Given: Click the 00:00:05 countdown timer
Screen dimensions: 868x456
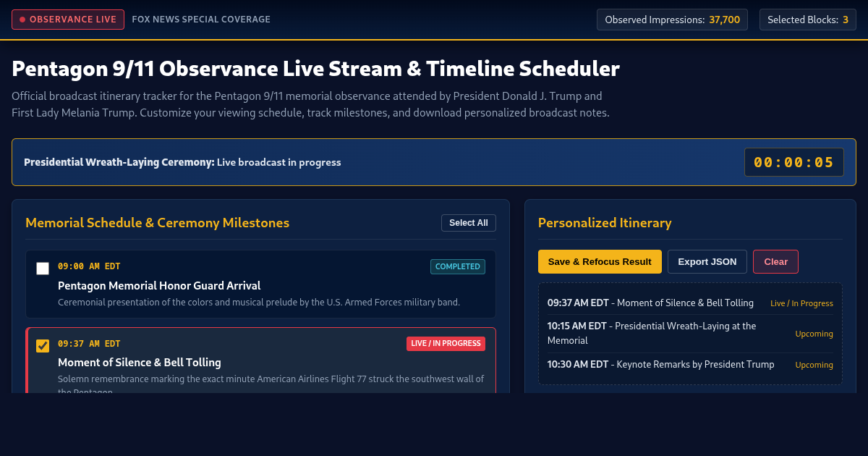Looking at the screenshot, I should (x=794, y=162).
